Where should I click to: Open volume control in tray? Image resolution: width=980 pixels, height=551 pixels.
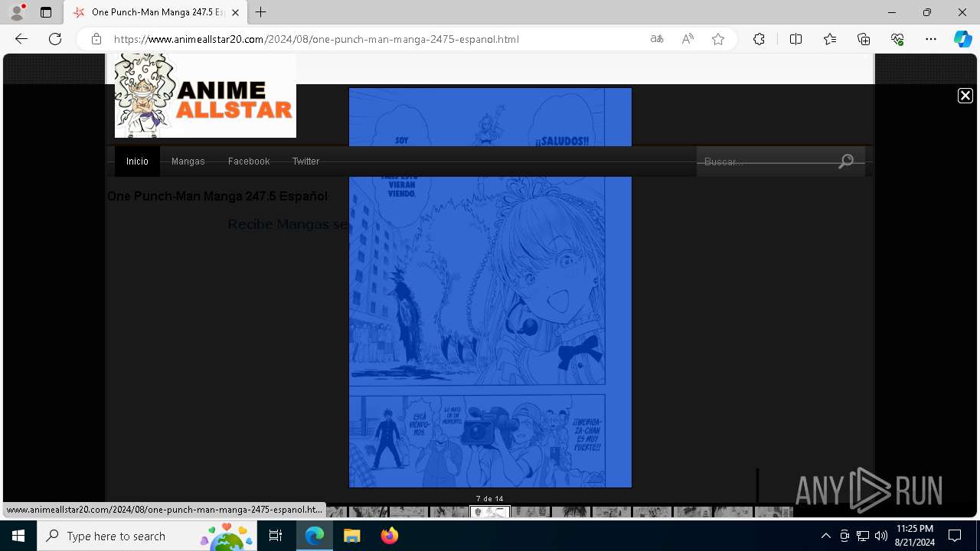(881, 536)
